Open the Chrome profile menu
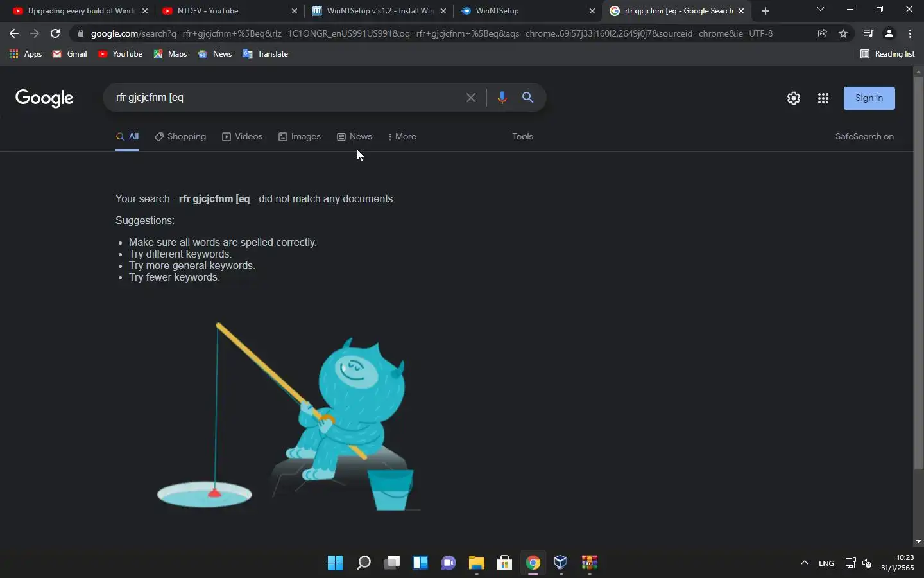Viewport: 924px width, 578px height. point(889,33)
